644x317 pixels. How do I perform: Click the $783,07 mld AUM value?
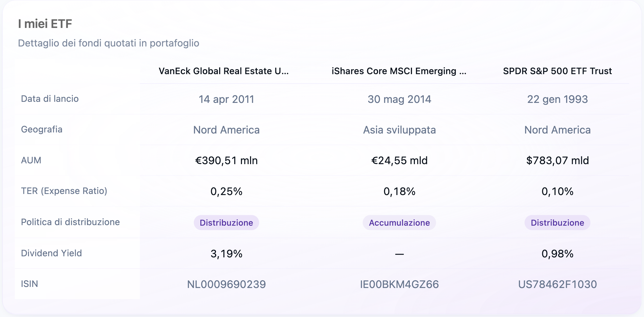(x=558, y=161)
